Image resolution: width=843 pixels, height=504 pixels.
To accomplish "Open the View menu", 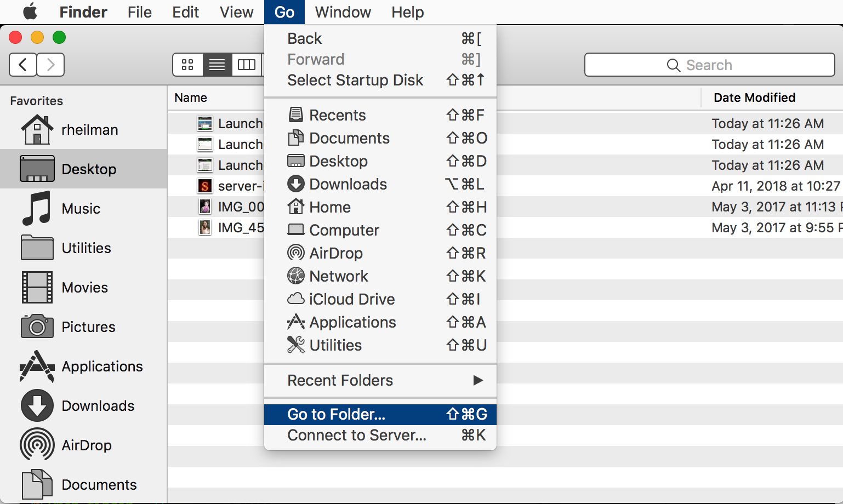I will [236, 12].
